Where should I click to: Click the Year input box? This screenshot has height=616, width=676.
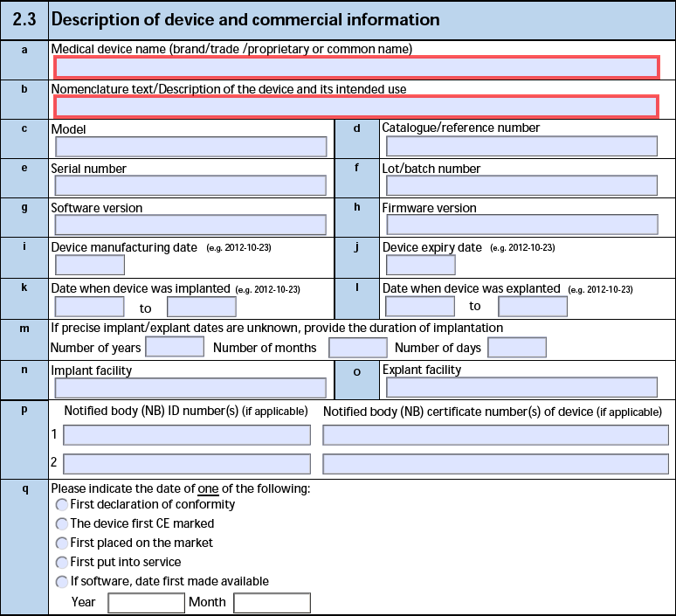tap(146, 603)
